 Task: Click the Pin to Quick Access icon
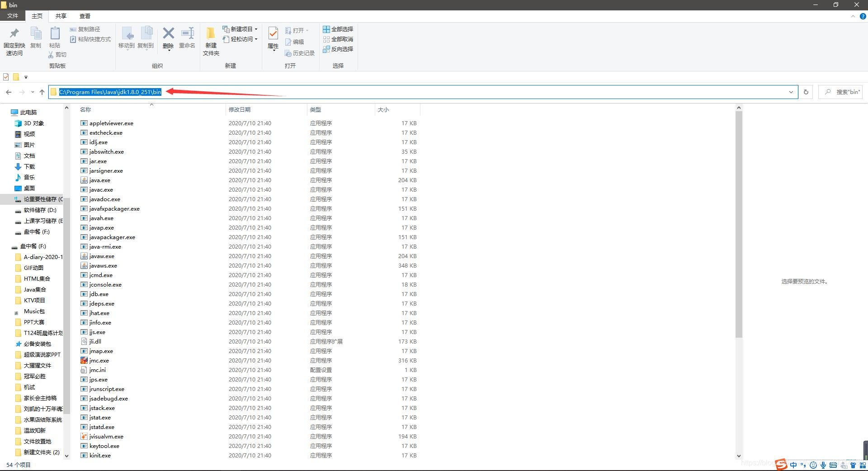[14, 33]
